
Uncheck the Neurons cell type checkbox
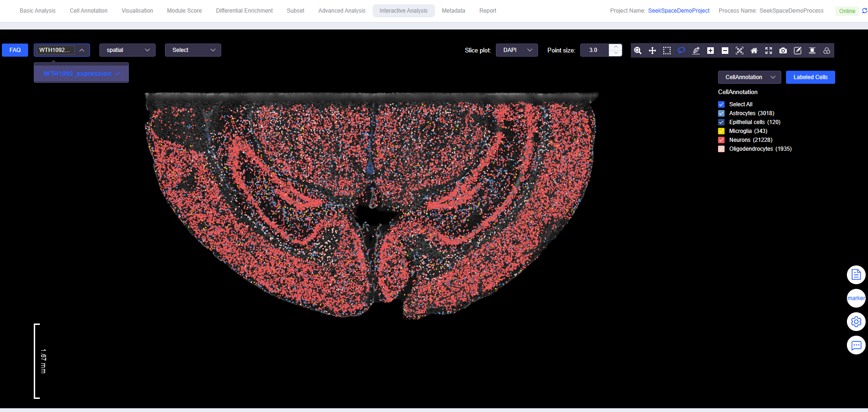[x=721, y=140]
